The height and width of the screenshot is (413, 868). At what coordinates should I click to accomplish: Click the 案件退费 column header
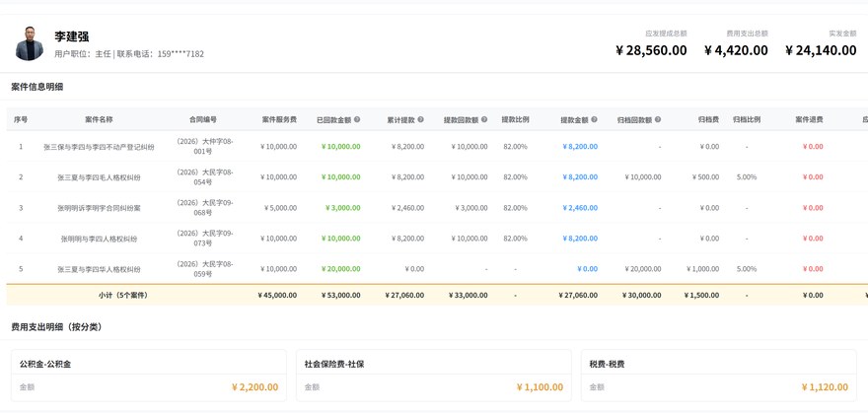(810, 119)
